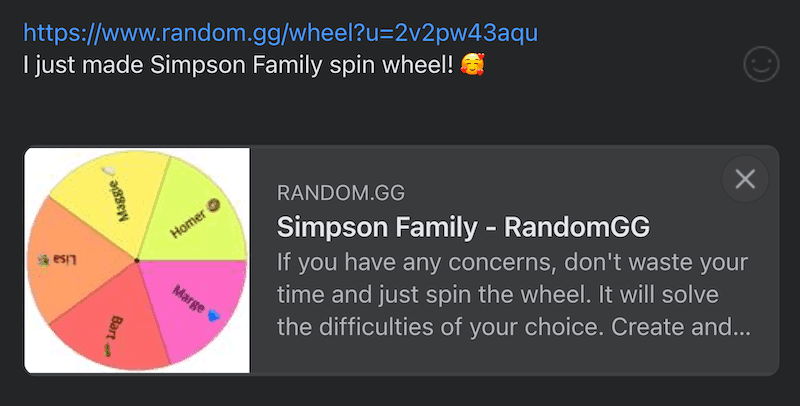Click the preview description text

(x=514, y=294)
